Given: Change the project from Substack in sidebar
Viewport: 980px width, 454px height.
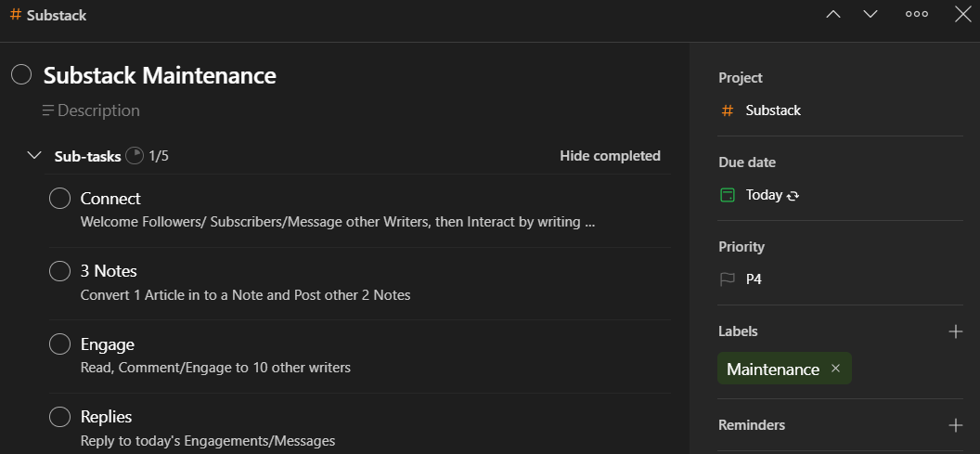Looking at the screenshot, I should 773,110.
